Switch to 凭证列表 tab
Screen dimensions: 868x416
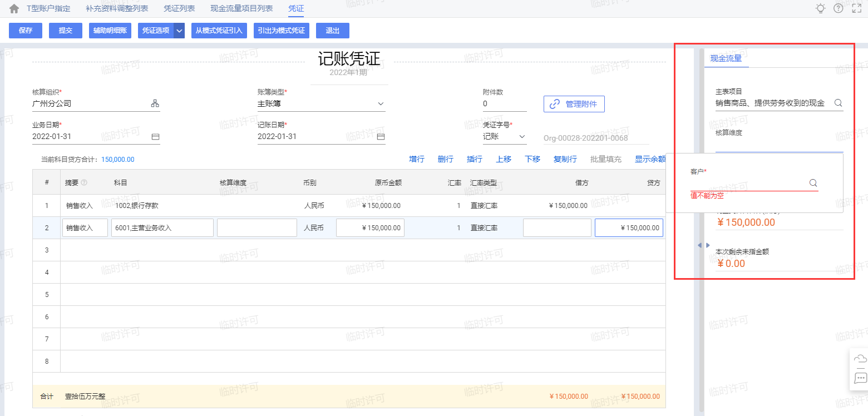pyautogui.click(x=179, y=9)
